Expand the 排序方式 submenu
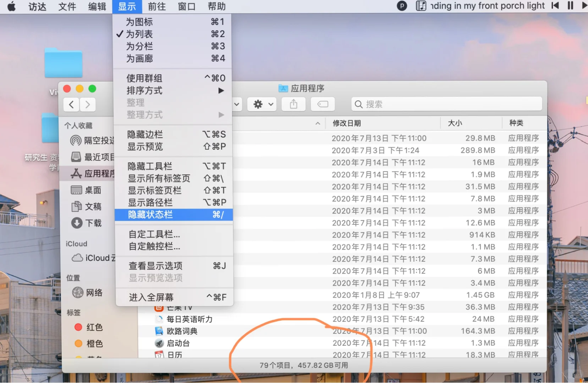588x383 pixels. click(x=144, y=90)
